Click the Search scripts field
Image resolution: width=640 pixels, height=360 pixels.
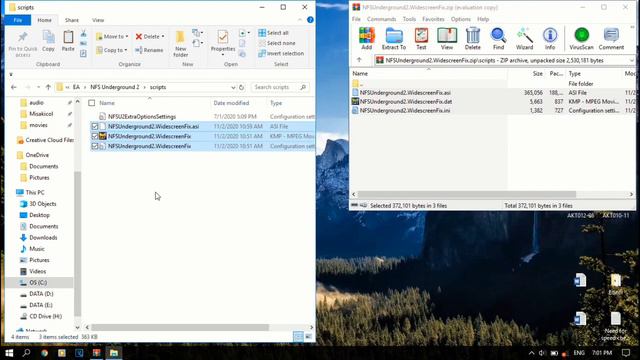pyautogui.click(x=280, y=87)
